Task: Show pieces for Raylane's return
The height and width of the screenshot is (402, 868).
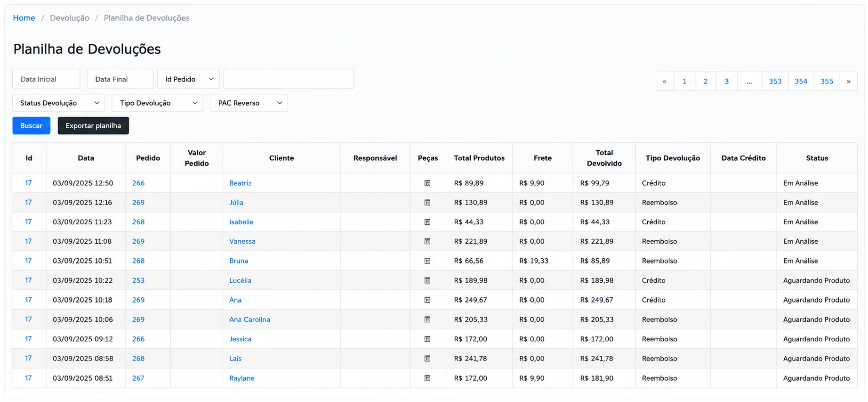Action: tap(427, 378)
